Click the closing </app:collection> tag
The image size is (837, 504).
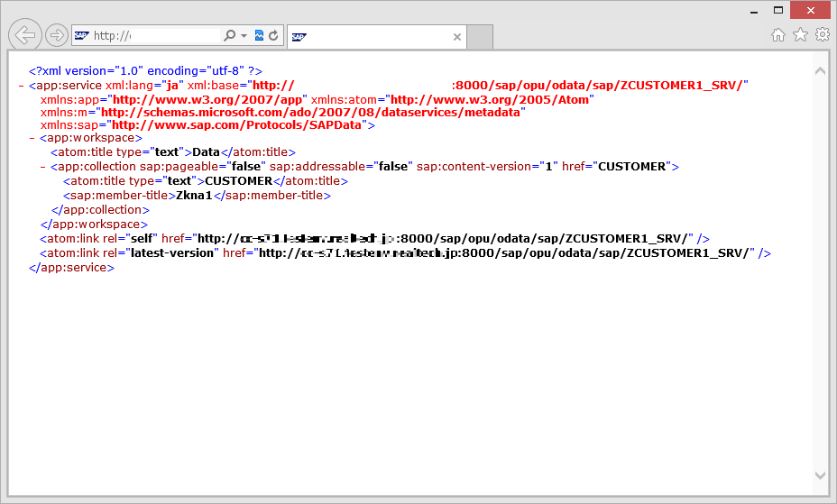point(100,210)
